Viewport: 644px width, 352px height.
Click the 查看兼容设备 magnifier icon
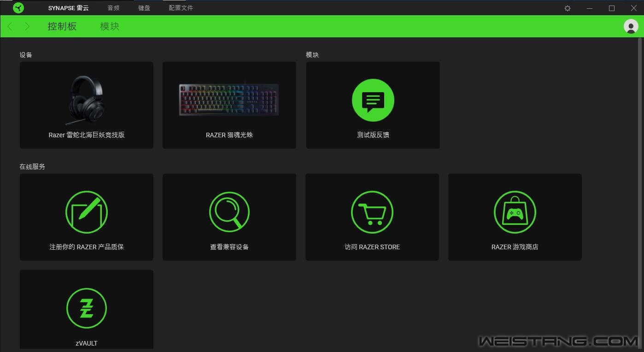tap(229, 212)
